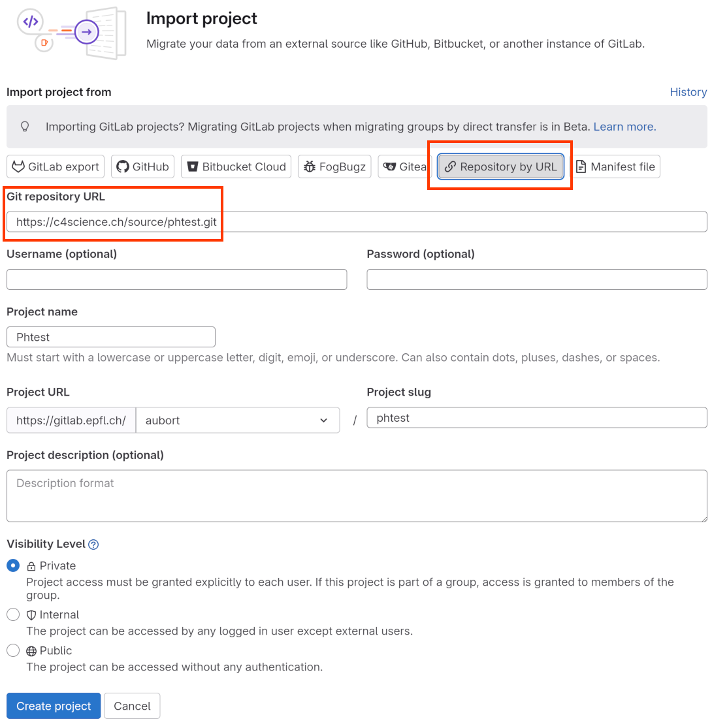Select the Public visibility radio button
Image resolution: width=712 pixels, height=728 pixels.
pyautogui.click(x=13, y=650)
